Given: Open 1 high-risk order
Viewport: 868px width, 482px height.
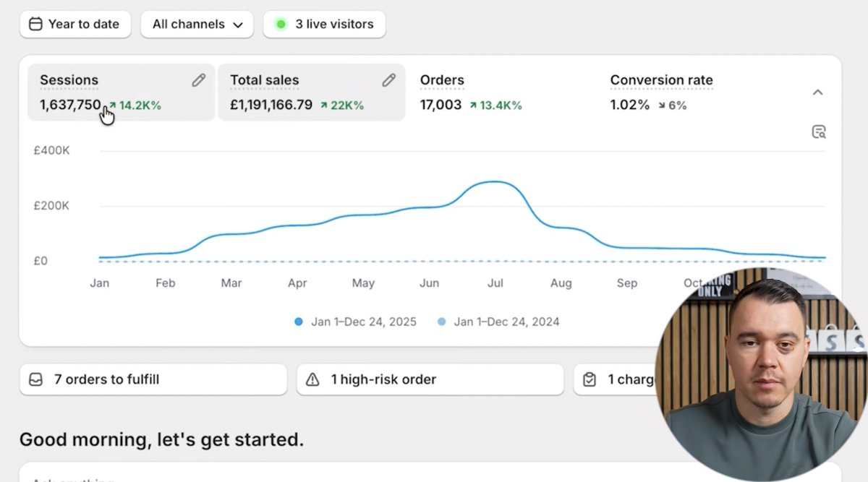Looking at the screenshot, I should [430, 379].
